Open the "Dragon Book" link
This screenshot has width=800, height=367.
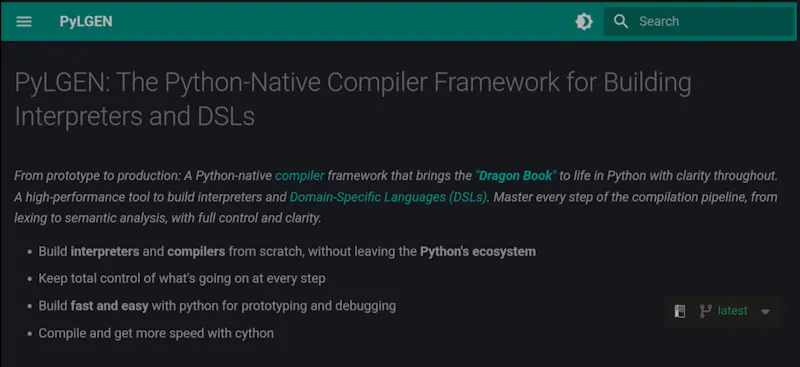coord(515,176)
